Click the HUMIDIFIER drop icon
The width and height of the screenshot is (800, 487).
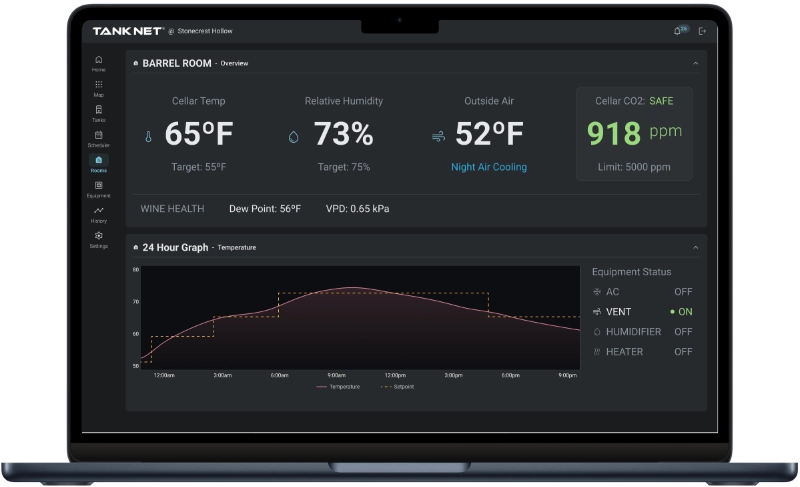[x=597, y=332]
